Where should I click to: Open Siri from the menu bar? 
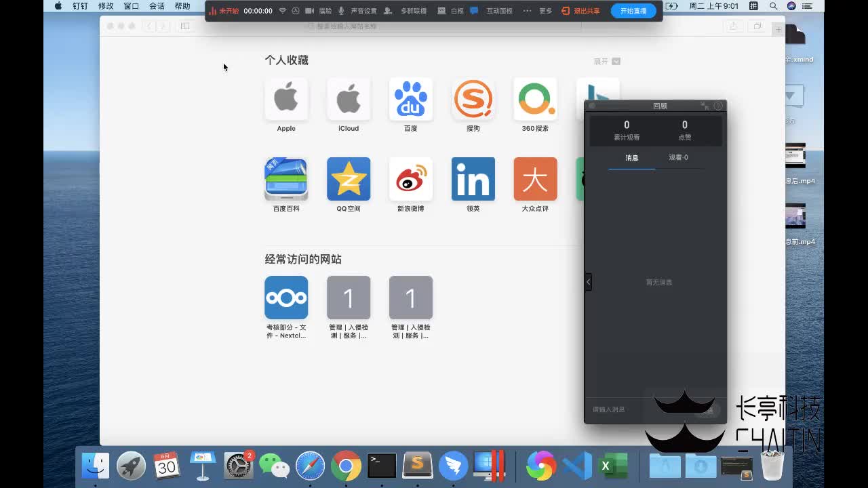[791, 5]
